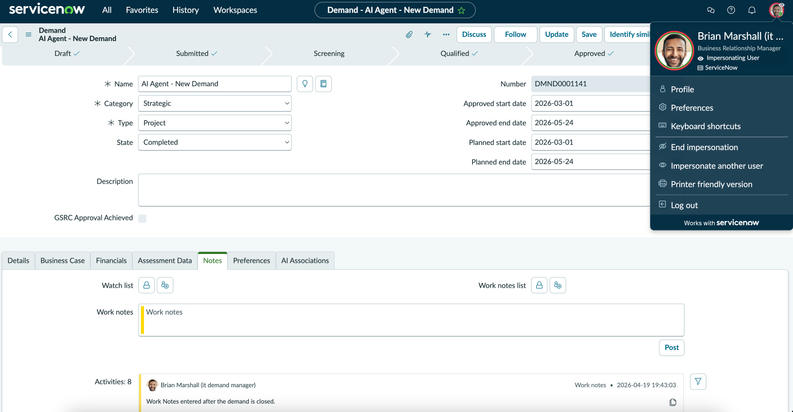Open the State dropdown showing Completed
Screen dimensions: 793x412
point(215,142)
